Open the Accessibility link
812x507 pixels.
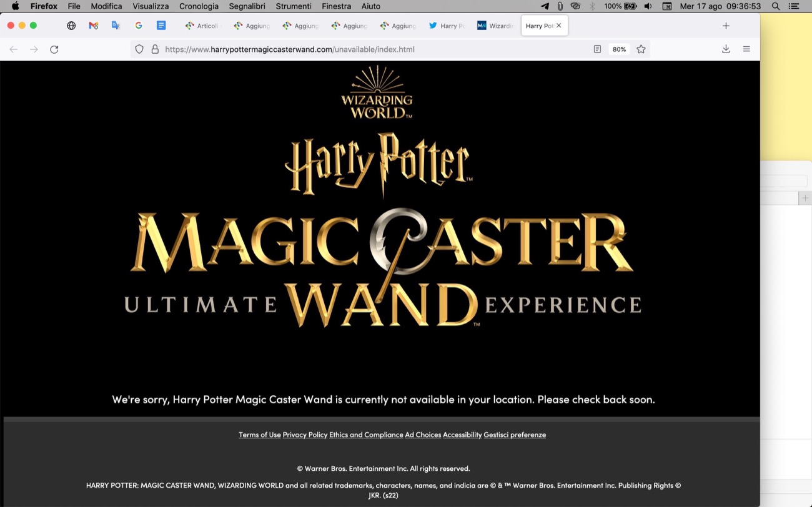462,435
